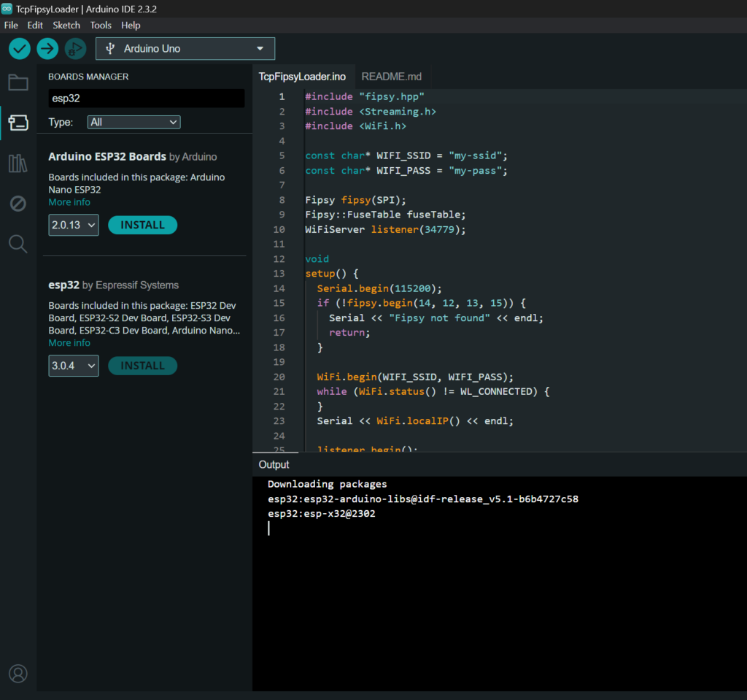747x700 pixels.
Task: Open More info for esp32 by Espressif
Action: point(69,343)
